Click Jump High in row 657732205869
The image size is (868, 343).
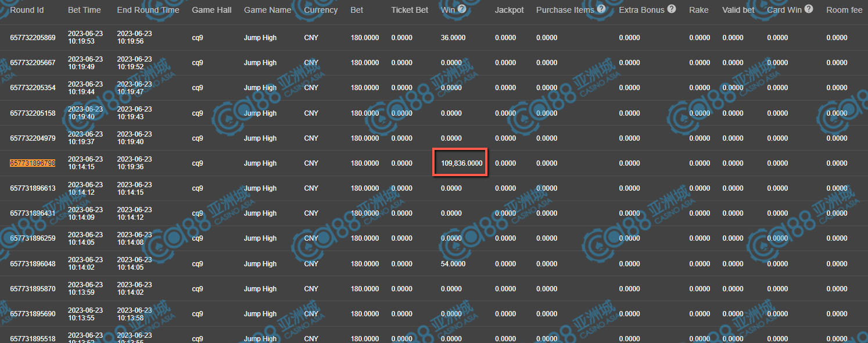[260, 38]
